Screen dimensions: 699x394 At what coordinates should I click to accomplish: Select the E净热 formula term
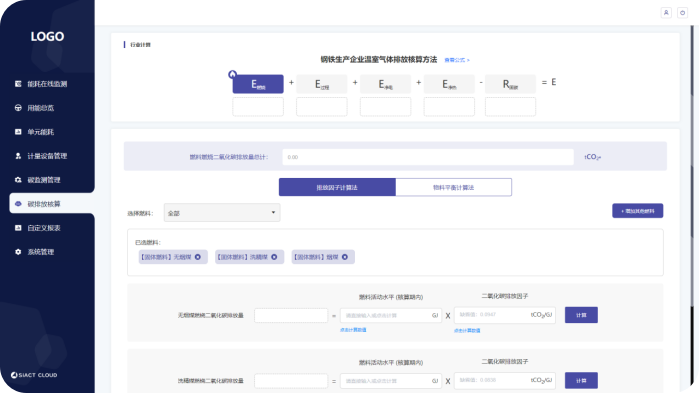pyautogui.click(x=449, y=84)
